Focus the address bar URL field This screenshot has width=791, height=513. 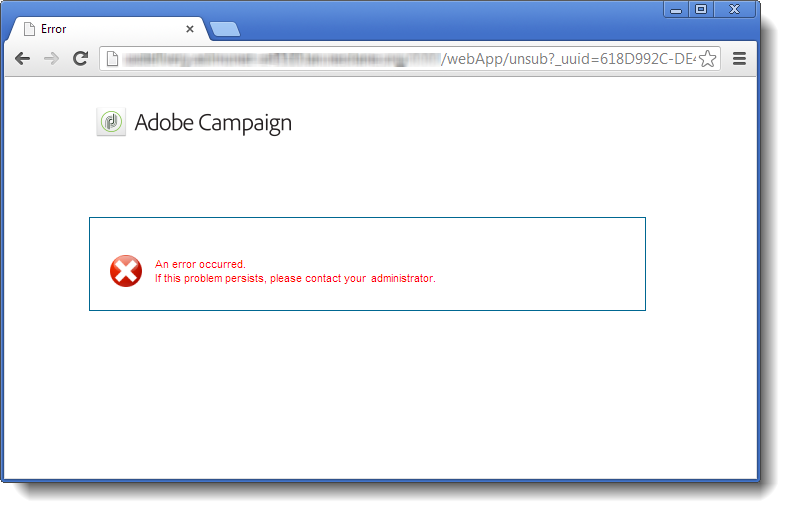409,59
